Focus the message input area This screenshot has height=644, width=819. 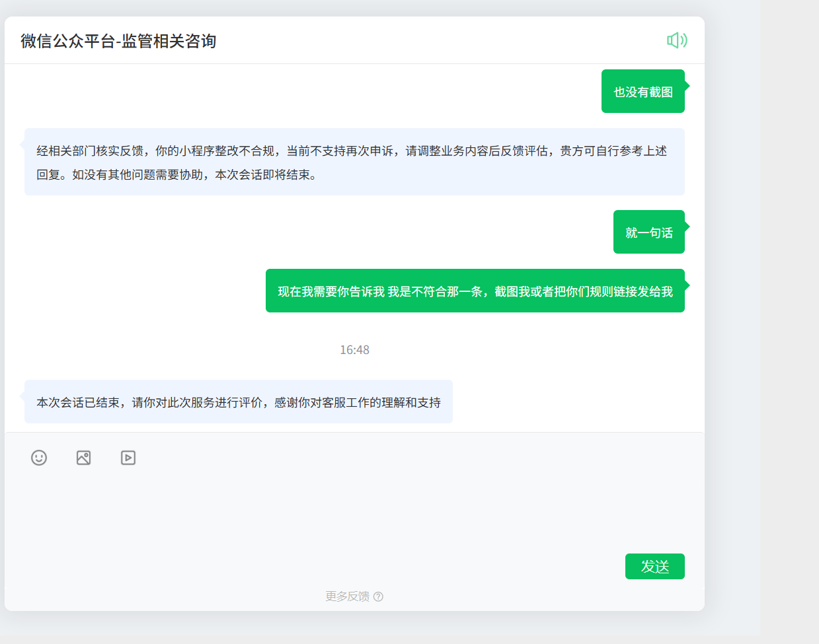pos(354,512)
